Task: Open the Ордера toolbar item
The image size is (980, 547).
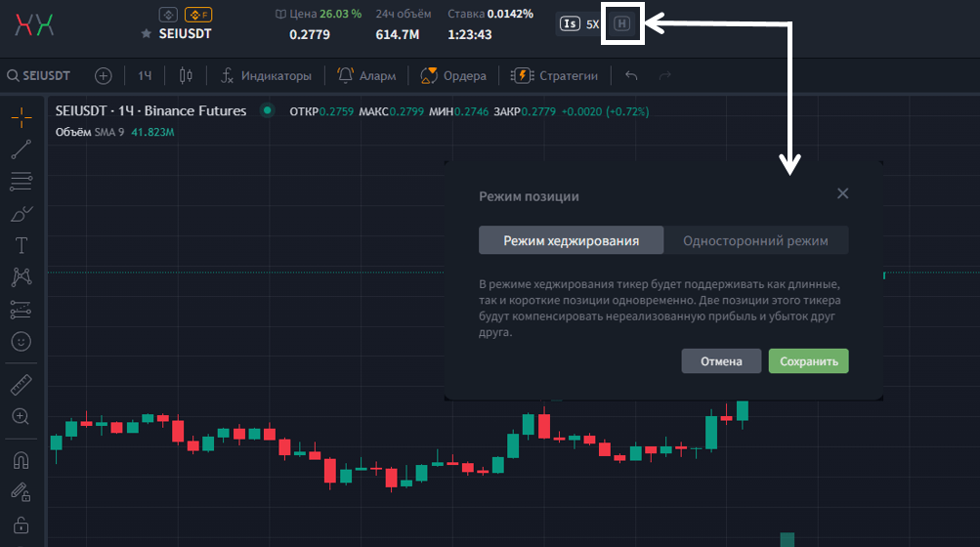Action: click(x=453, y=75)
